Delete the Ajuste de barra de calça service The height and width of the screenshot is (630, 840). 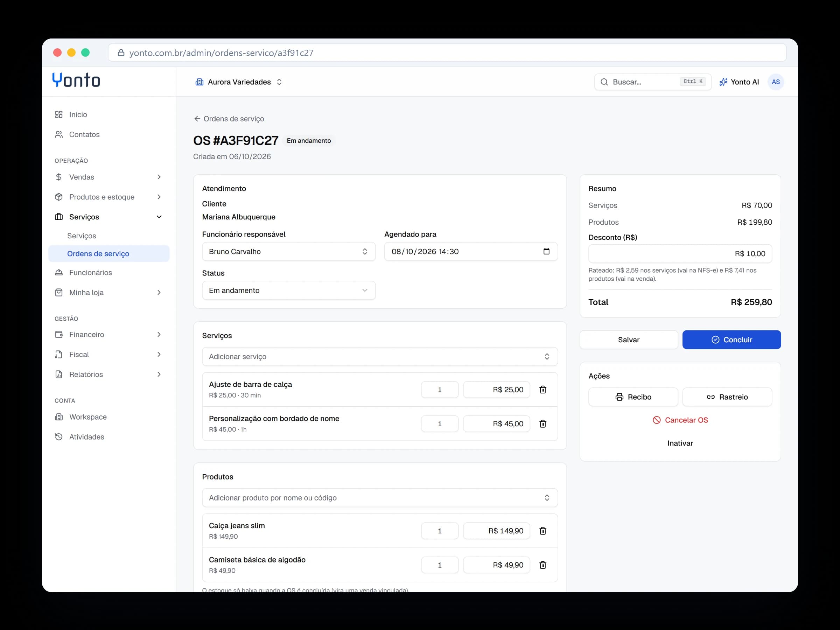542,390
